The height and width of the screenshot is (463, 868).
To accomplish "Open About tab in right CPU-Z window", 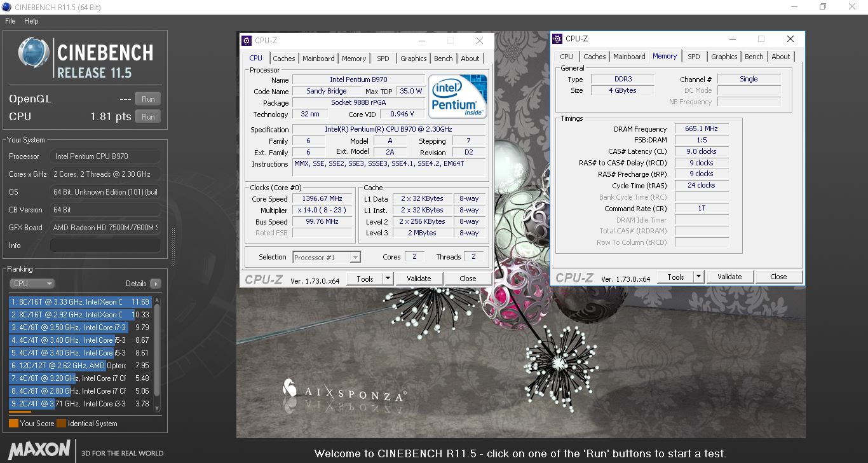I will tap(781, 57).
